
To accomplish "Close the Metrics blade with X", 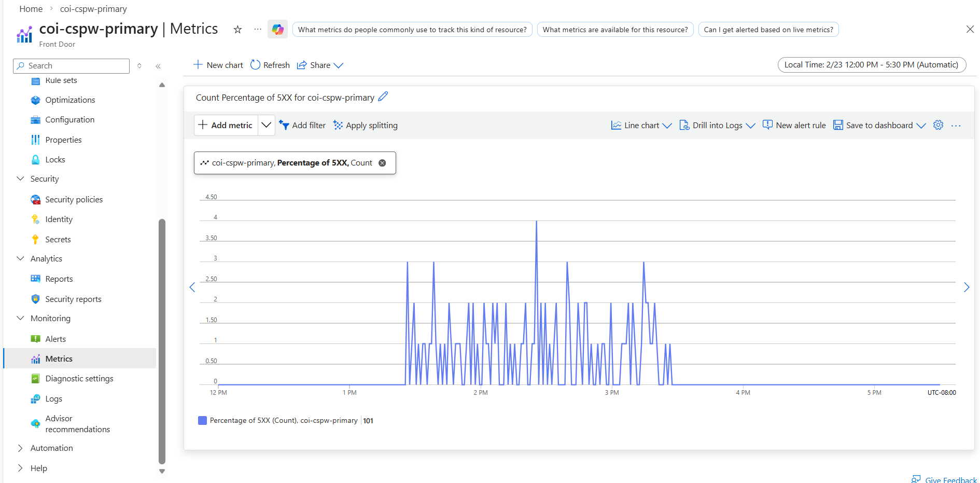I will pyautogui.click(x=970, y=29).
